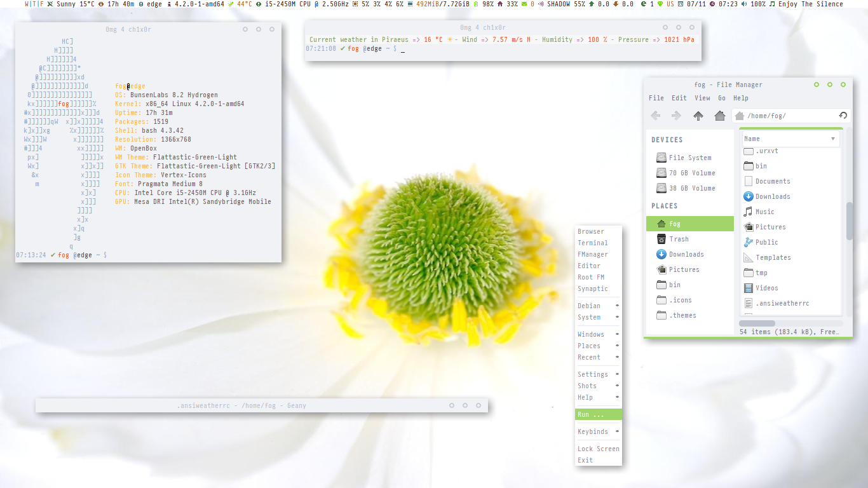The height and width of the screenshot is (488, 868).
Task: Click the Sunny 15°C weather indicator
Action: point(70,4)
